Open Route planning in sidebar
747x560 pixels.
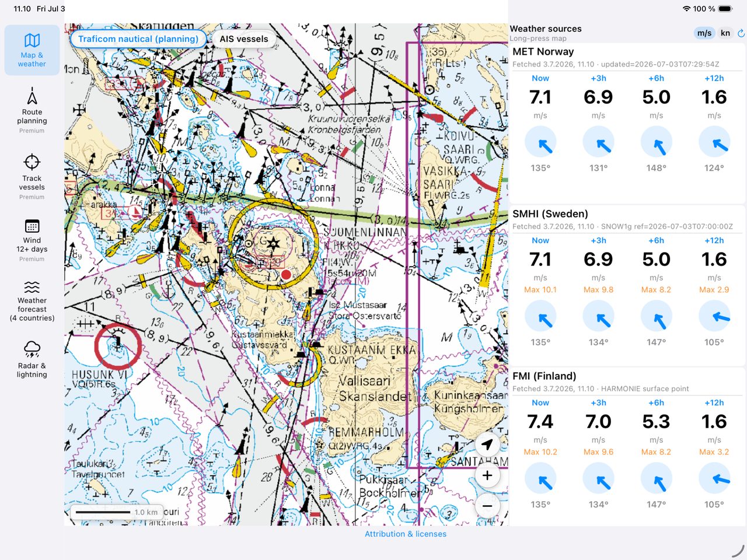click(32, 111)
